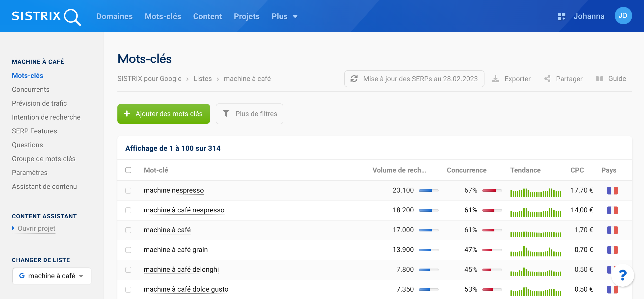Open trend chart for machine à café nespresso
This screenshot has height=299, width=644.
(x=536, y=212)
